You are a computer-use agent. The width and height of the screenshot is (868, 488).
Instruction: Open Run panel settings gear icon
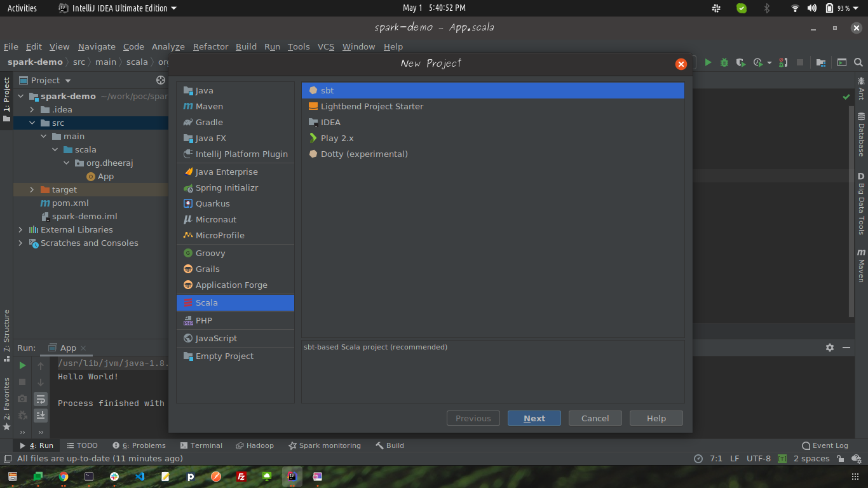pyautogui.click(x=830, y=348)
